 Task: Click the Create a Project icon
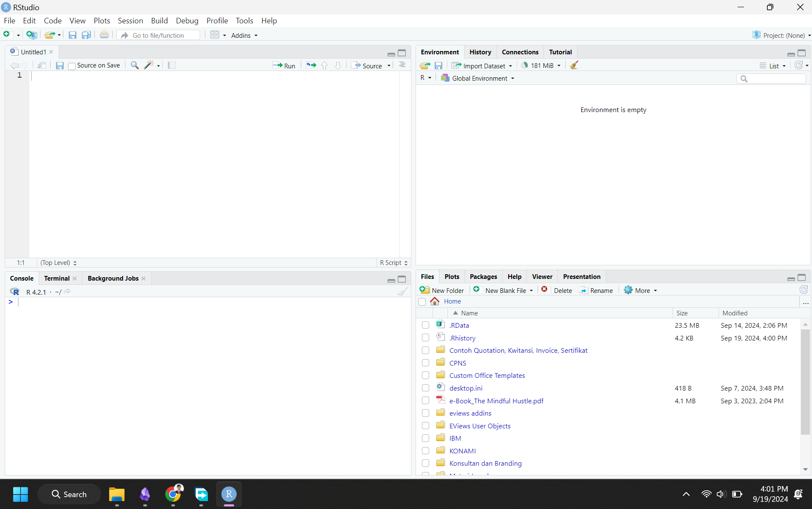pos(31,35)
